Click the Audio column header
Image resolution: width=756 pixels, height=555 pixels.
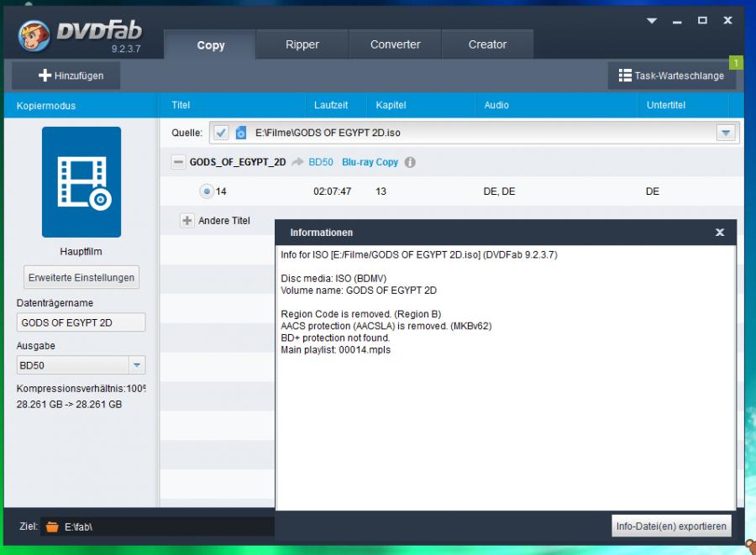click(496, 105)
